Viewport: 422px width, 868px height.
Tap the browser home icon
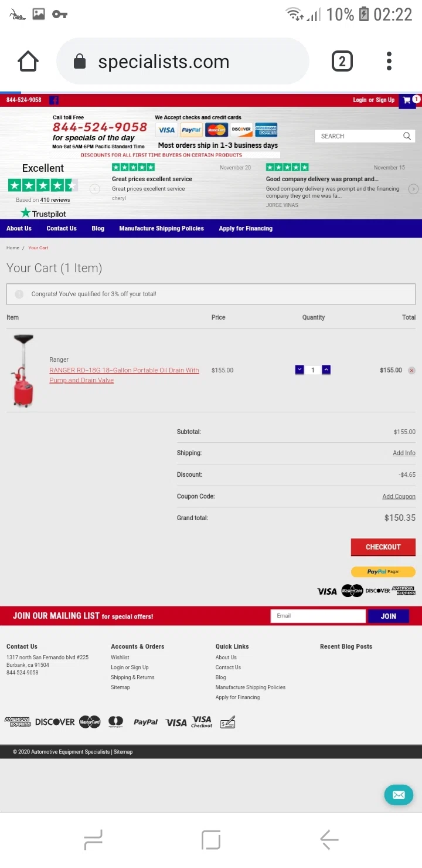pos(28,61)
